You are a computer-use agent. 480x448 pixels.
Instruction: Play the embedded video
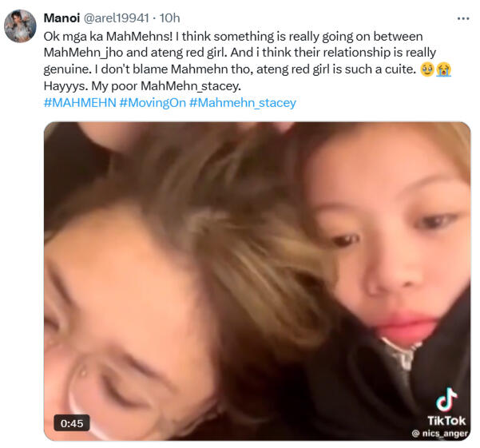tap(257, 280)
